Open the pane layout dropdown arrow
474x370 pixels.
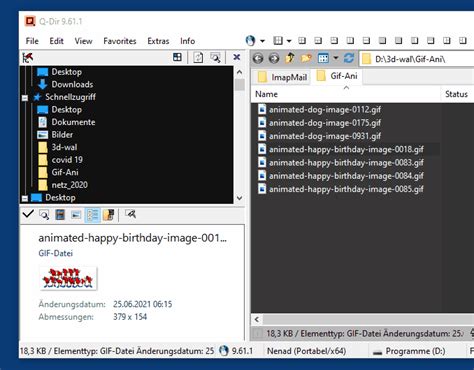[x=289, y=41]
